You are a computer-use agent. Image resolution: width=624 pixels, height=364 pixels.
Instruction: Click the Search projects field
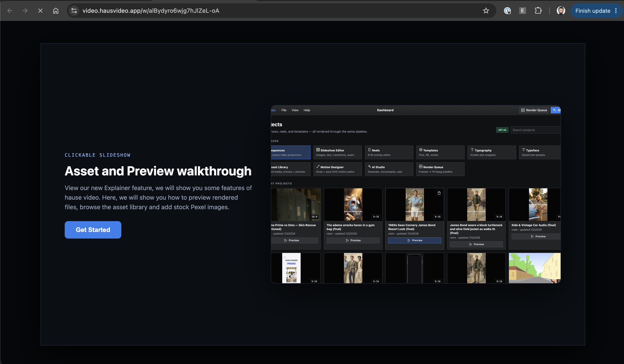tap(535, 130)
